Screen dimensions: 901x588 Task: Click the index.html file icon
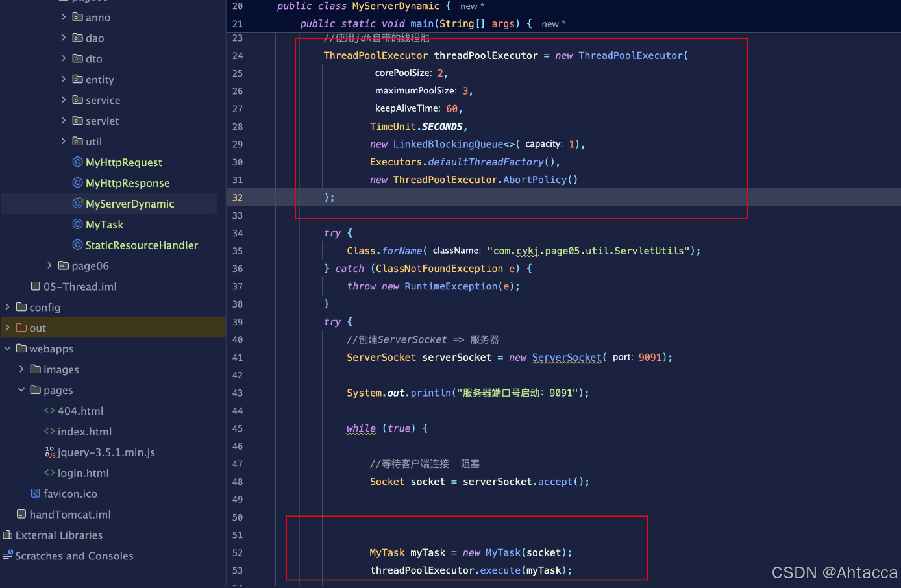tap(49, 432)
